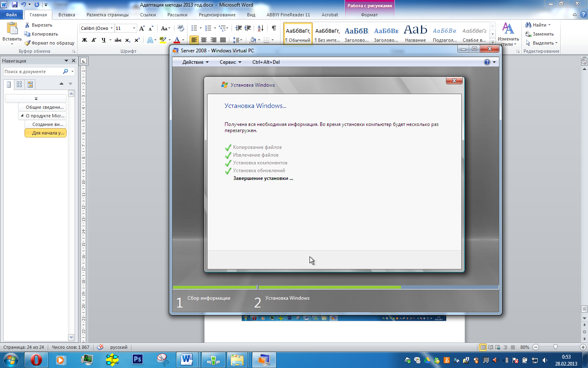This screenshot has width=588, height=368.
Task: Switch to the Разметка страницы tab
Action: pos(107,15)
